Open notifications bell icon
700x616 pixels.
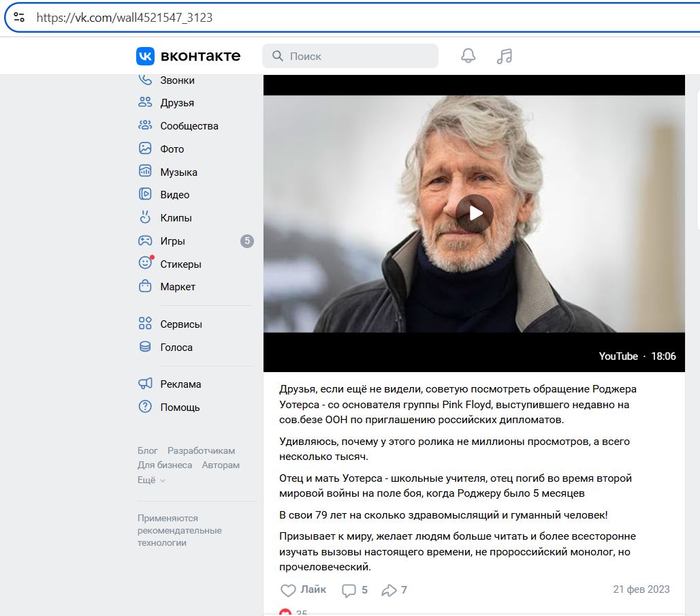pyautogui.click(x=468, y=56)
